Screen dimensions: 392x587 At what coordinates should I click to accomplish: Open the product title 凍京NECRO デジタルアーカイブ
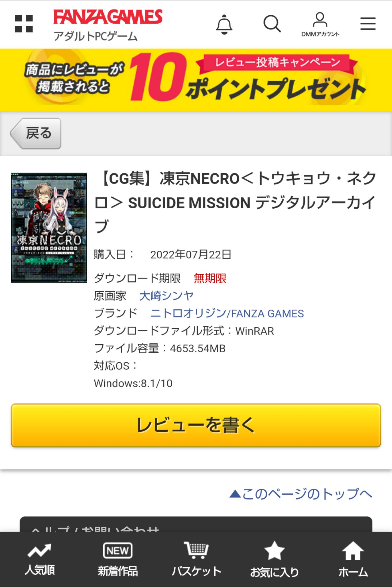[x=235, y=203]
